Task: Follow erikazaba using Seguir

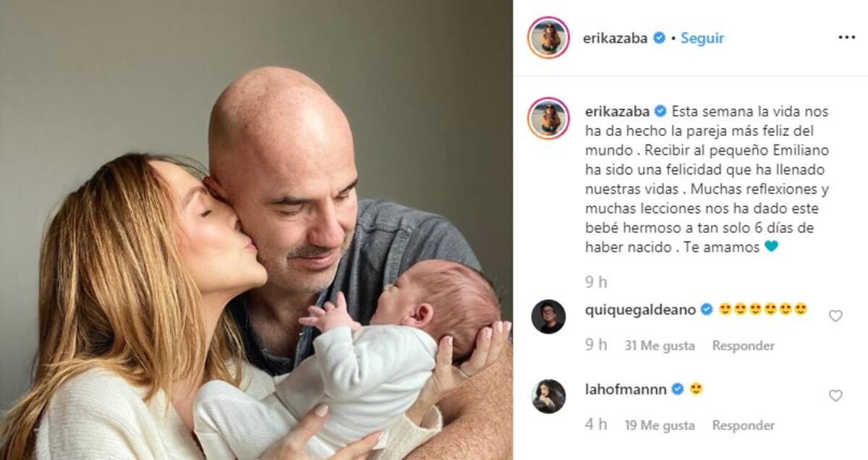Action: 702,38
